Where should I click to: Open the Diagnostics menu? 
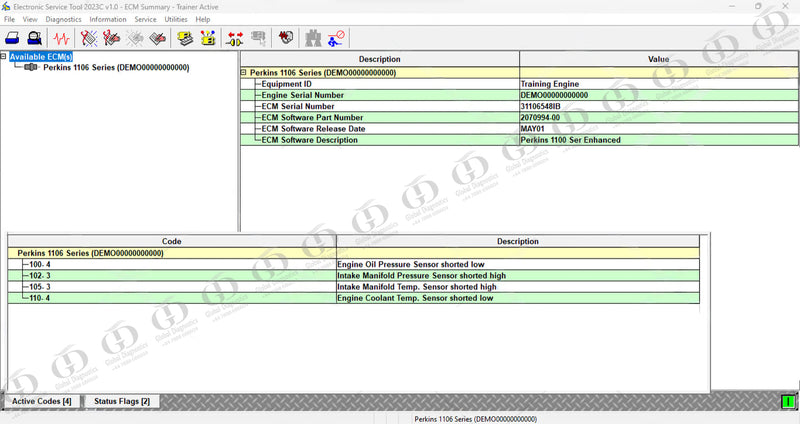(63, 19)
